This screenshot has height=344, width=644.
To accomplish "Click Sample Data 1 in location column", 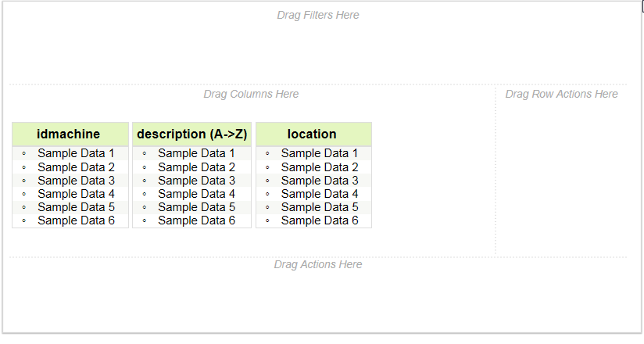I will click(320, 153).
